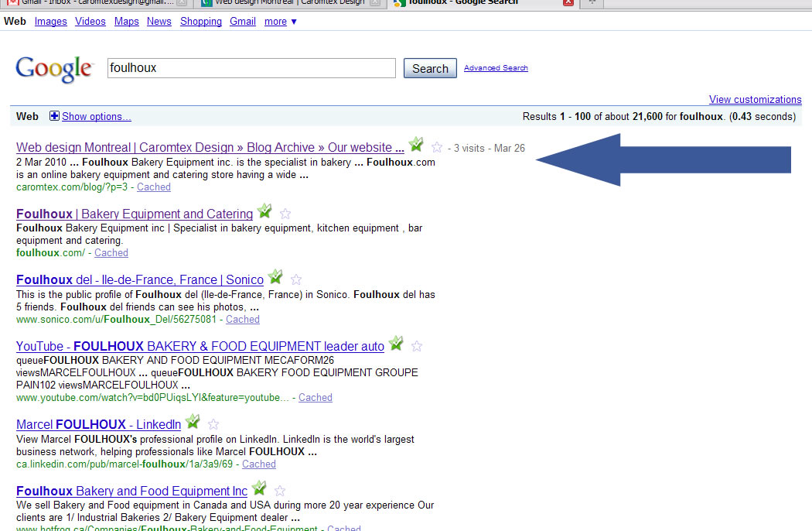This screenshot has width=812, height=531.
Task: Open News from the top navigation
Action: click(159, 22)
